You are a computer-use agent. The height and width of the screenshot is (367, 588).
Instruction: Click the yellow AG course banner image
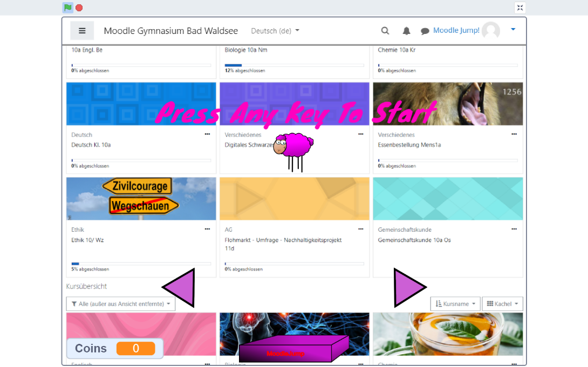[x=295, y=198]
